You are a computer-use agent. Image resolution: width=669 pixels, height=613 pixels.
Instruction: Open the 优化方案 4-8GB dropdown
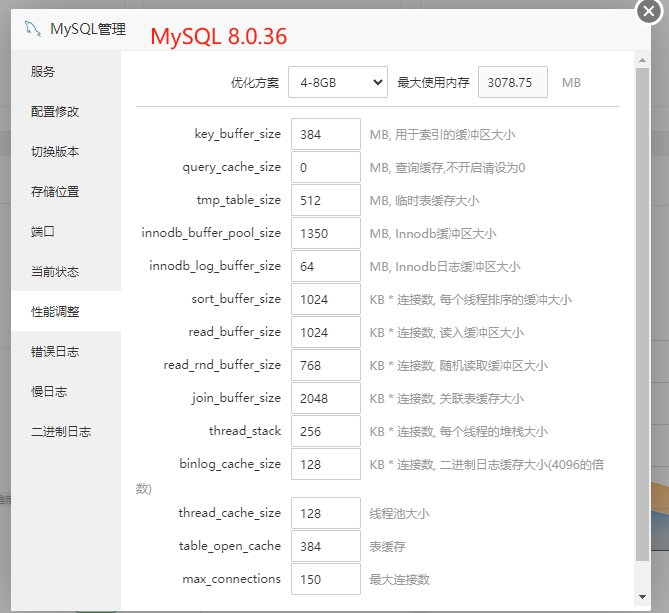337,82
